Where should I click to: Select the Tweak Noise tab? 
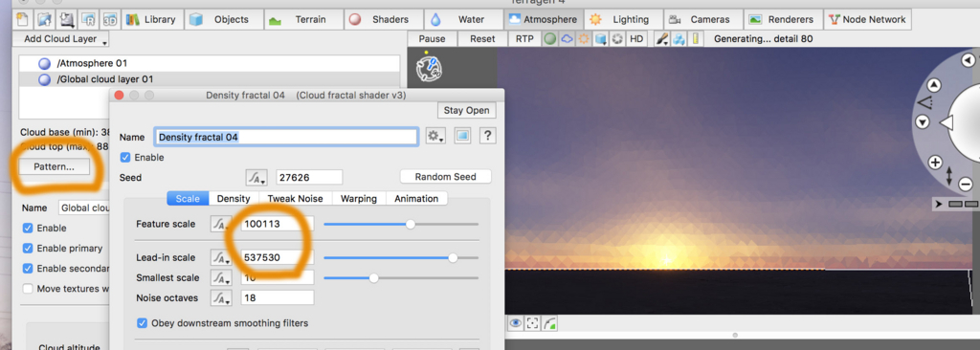295,199
